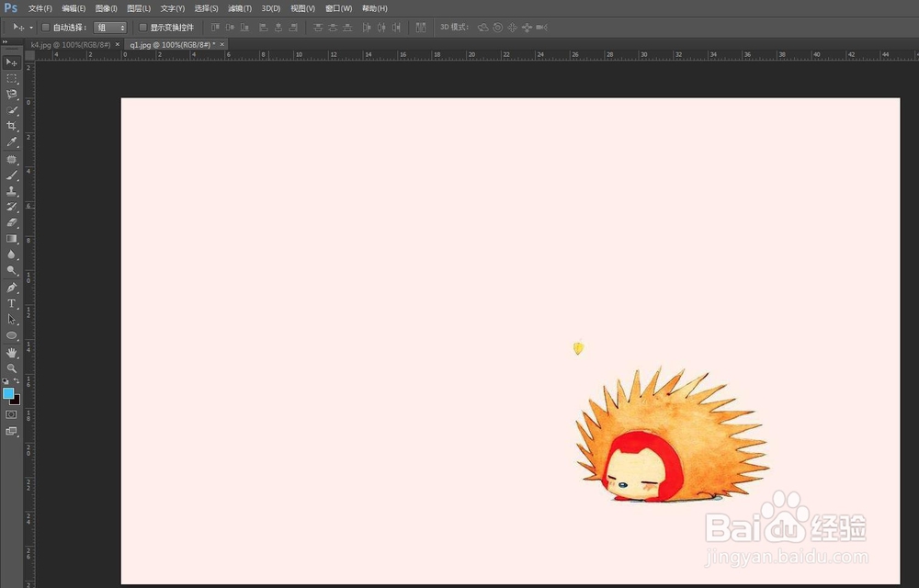Click distribute left edges icon
919x588 pixels.
[x=367, y=28]
